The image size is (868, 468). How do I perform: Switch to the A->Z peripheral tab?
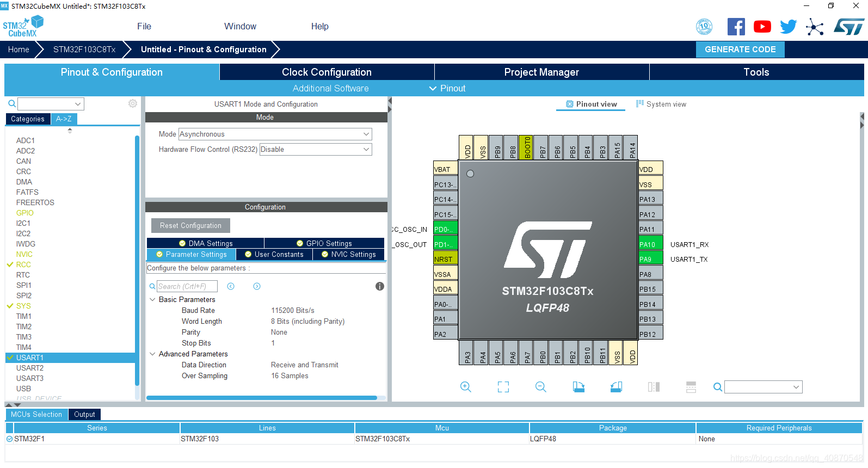[x=64, y=119]
